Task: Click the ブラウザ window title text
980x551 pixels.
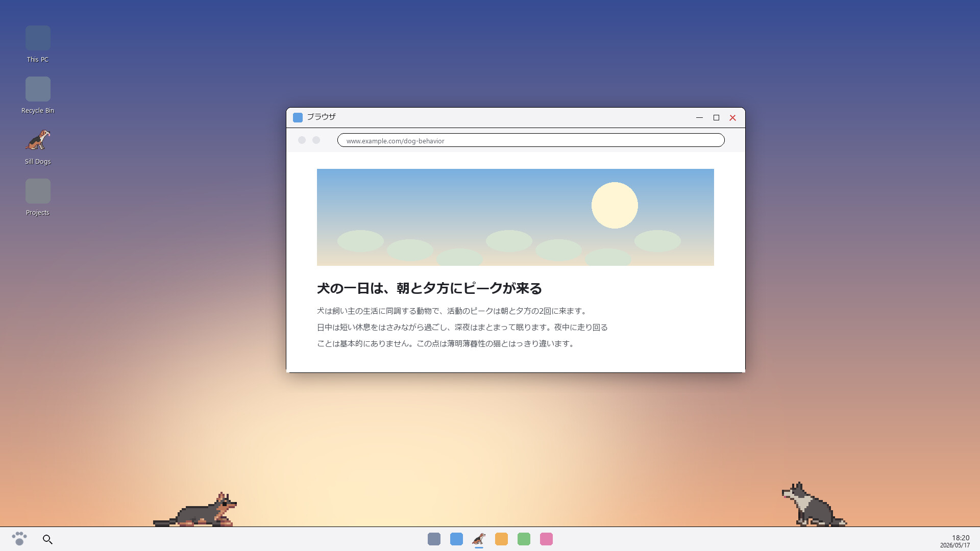Action: 321,117
